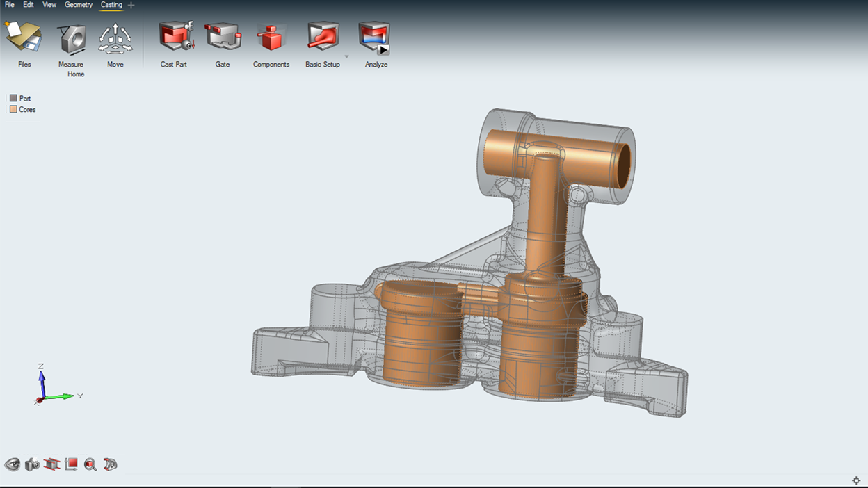Click the camera snapshot icon at bottom left
The height and width of the screenshot is (488, 868).
31,464
